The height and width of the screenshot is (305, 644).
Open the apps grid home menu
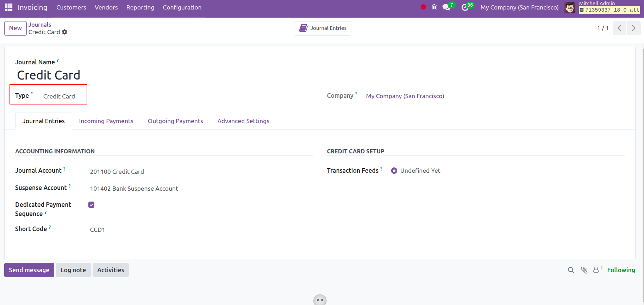[9, 7]
